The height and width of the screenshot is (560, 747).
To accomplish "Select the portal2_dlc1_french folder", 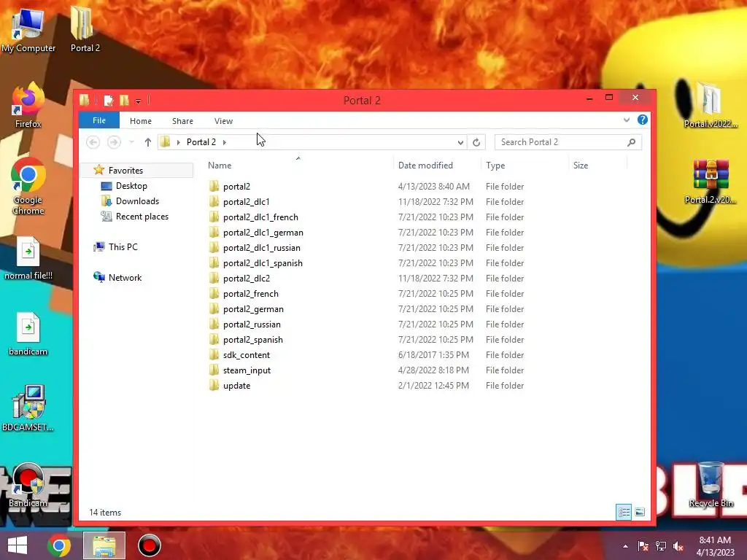I will [x=260, y=217].
